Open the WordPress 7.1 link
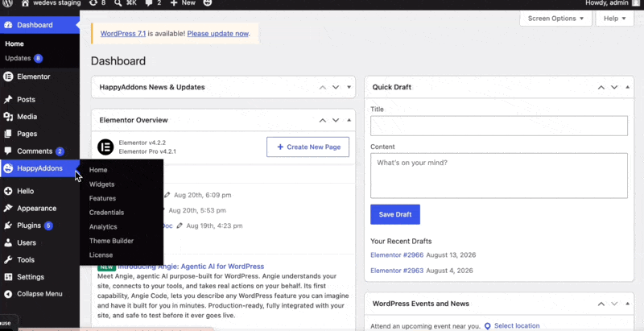644x331 pixels. coord(123,34)
